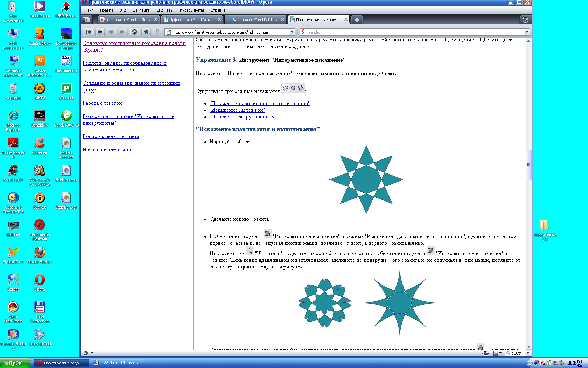Viewport: 588px width, 368px height.
Task: Open Nero StartSmart desktop icon
Action: [x=13, y=312]
